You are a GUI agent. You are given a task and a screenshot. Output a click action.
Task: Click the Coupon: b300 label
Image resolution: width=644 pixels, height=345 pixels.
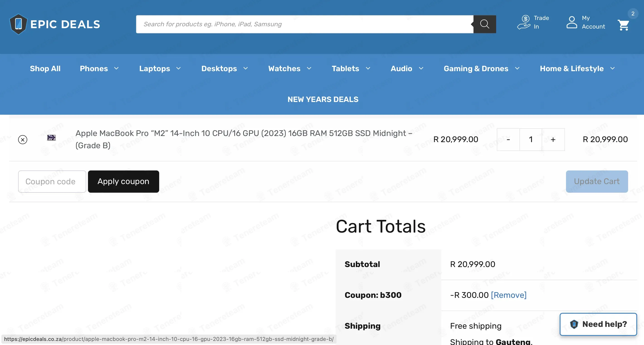coord(373,295)
